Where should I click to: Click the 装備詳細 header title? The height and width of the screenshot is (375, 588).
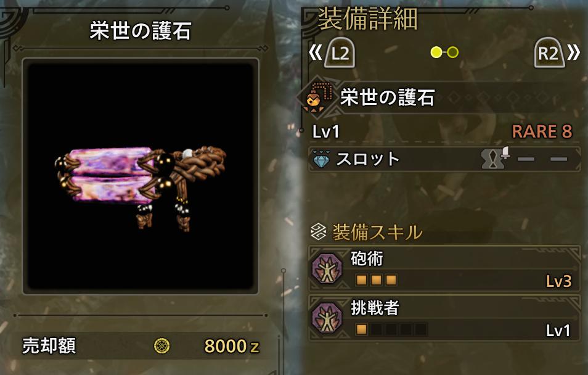point(368,19)
